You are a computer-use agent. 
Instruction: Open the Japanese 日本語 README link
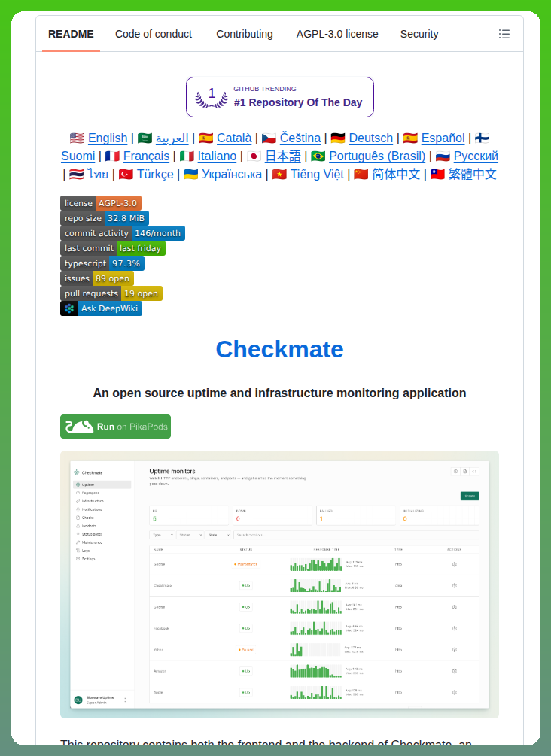click(x=283, y=156)
